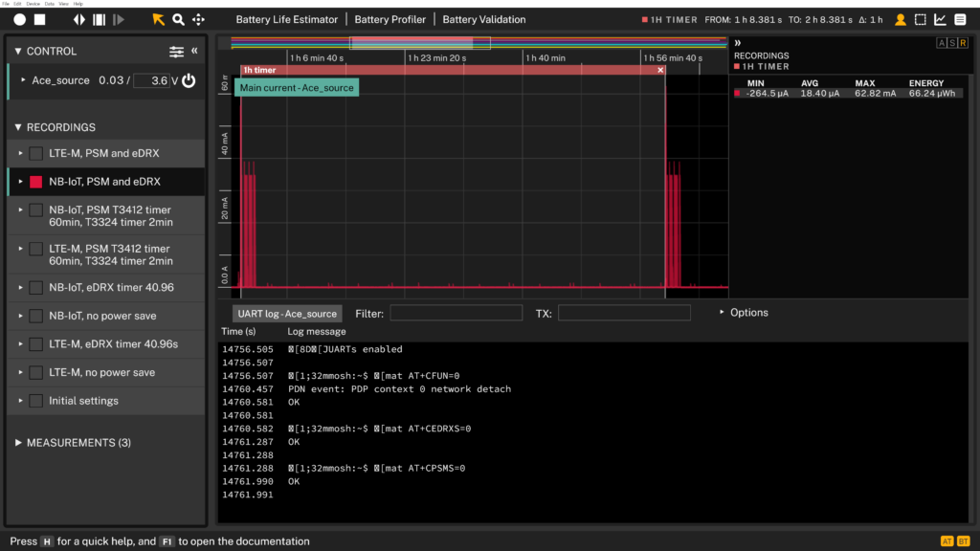Check the LTE-M, PSM and eDRX recording
Viewport: 980px width, 551px height.
pos(35,153)
